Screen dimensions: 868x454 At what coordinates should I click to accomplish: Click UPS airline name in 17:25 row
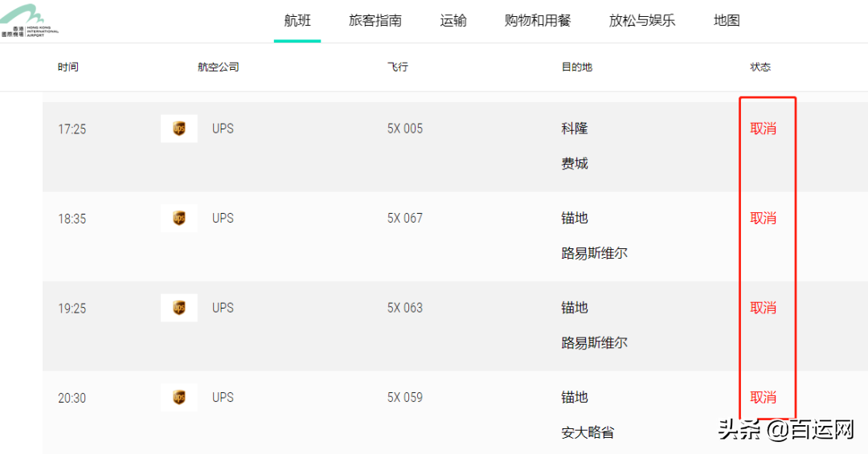click(223, 129)
